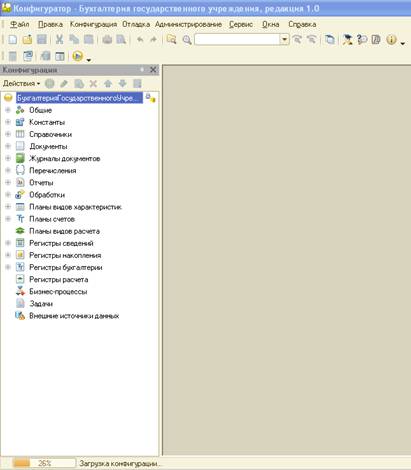411x470 pixels.
Task: Expand the Справочники tree node
Action: tap(8, 134)
